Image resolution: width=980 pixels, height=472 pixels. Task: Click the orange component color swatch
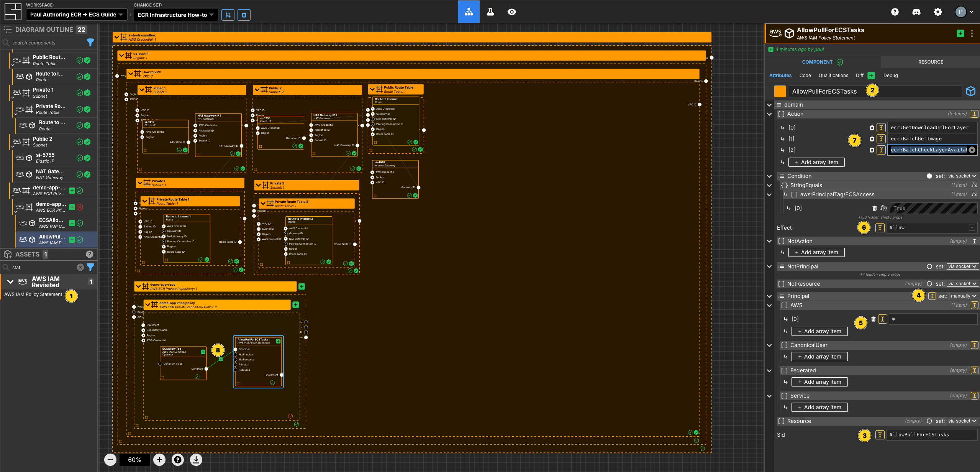780,91
